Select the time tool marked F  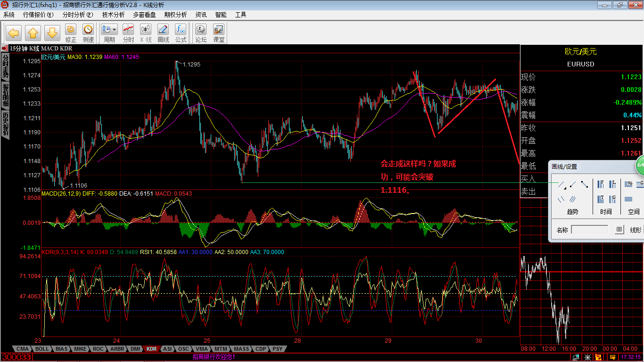click(601, 184)
